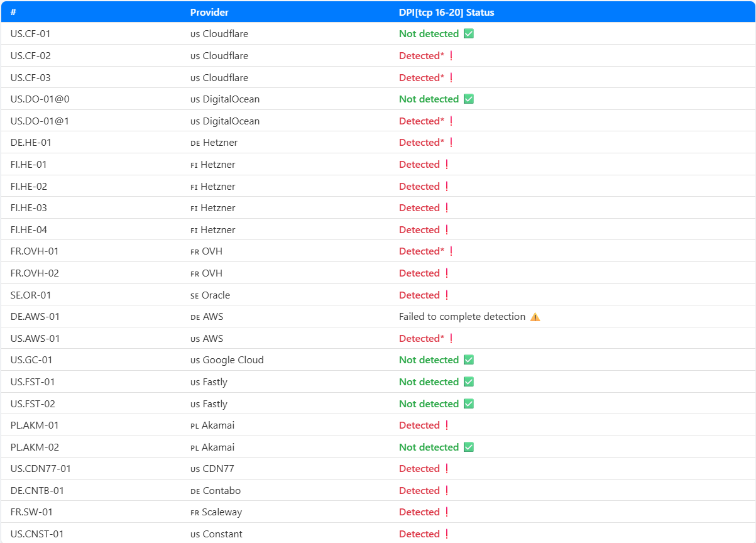The width and height of the screenshot is (756, 543).
Task: Click red exclamation icon in US.AWS-01 row
Action: [x=451, y=339]
